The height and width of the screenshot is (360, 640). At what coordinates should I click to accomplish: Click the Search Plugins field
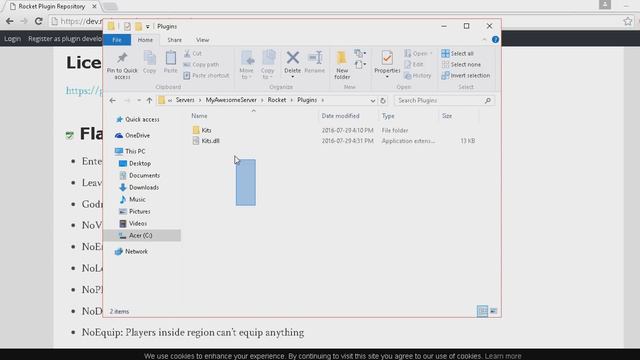444,100
